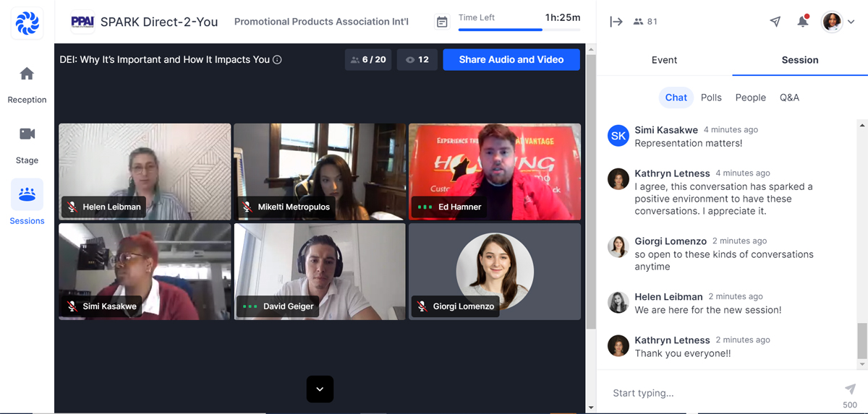Click the send message arrow icon

pos(850,389)
